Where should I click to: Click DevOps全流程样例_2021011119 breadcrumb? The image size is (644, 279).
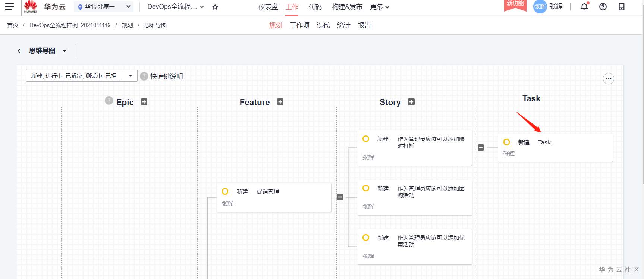[x=70, y=25]
